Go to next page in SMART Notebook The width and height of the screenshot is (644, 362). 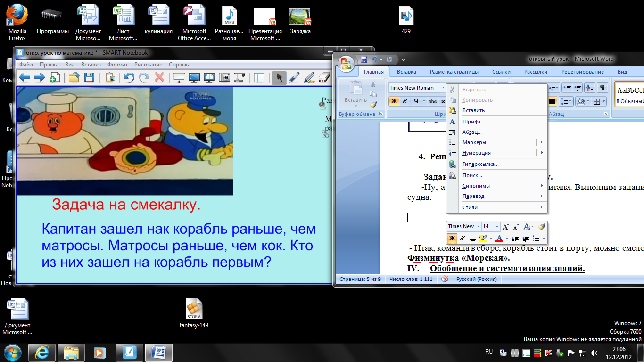39,77
